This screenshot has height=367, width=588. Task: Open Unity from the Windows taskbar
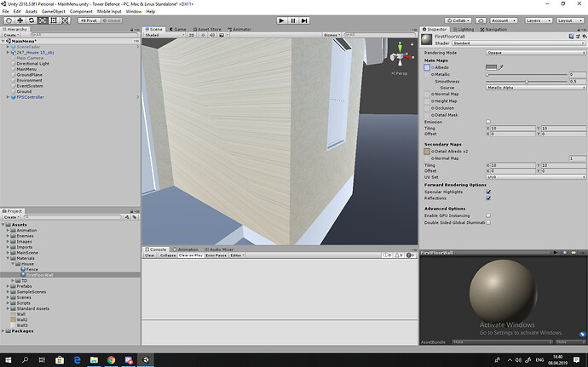coord(146,360)
